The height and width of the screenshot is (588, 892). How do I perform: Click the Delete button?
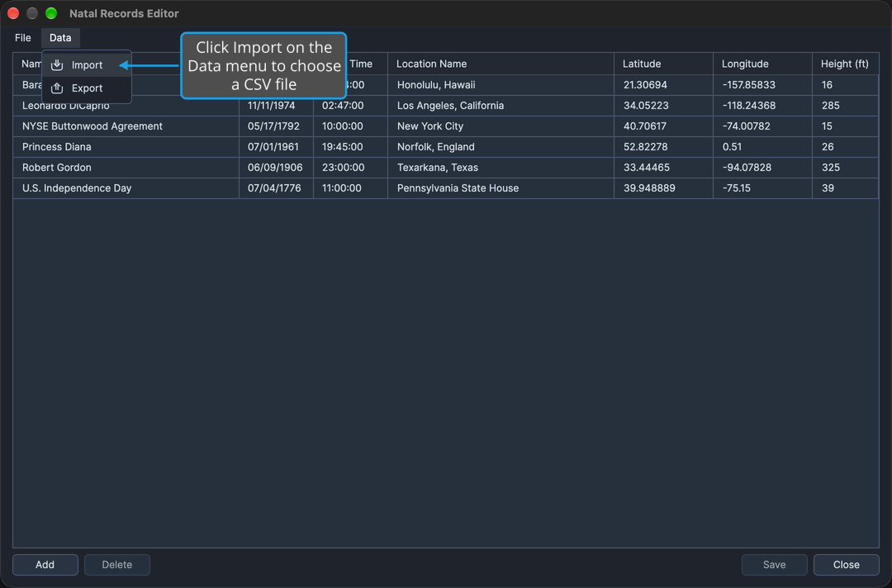point(117,565)
